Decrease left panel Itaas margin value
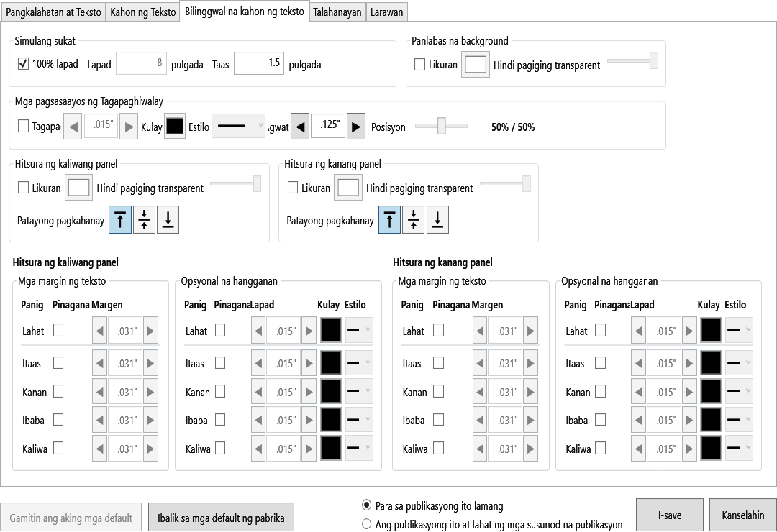Image resolution: width=777 pixels, height=532 pixels. pos(99,363)
